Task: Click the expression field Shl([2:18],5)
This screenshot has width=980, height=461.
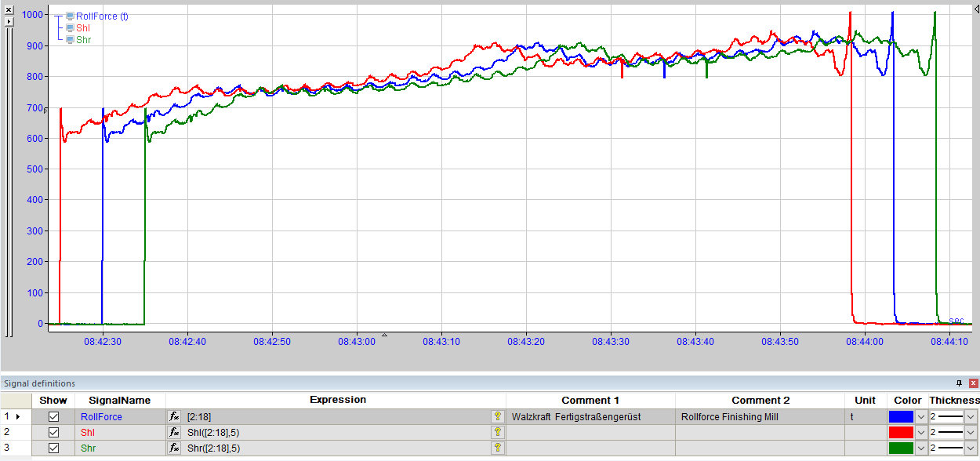Action: click(336, 432)
